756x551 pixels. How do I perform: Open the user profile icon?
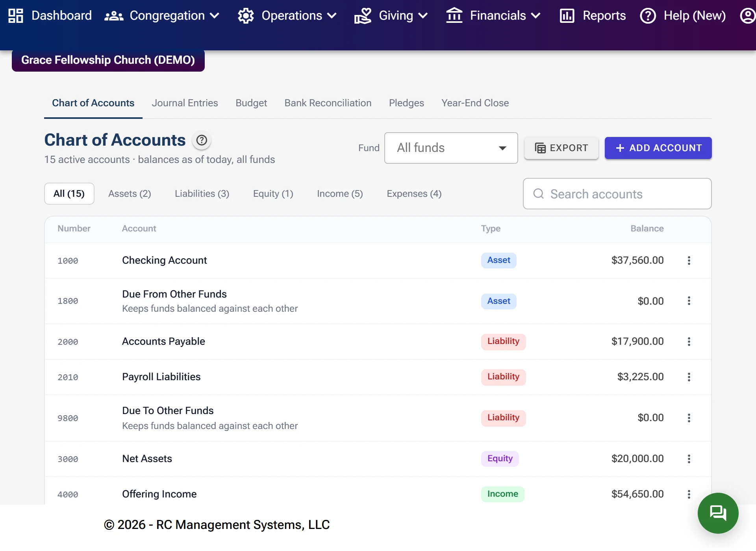point(747,16)
